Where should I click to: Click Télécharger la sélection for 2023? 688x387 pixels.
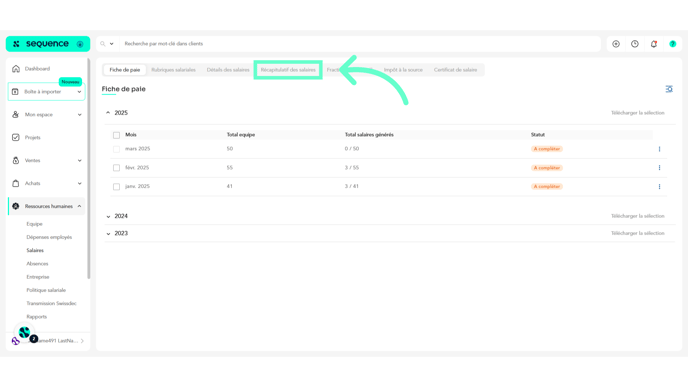(x=638, y=233)
